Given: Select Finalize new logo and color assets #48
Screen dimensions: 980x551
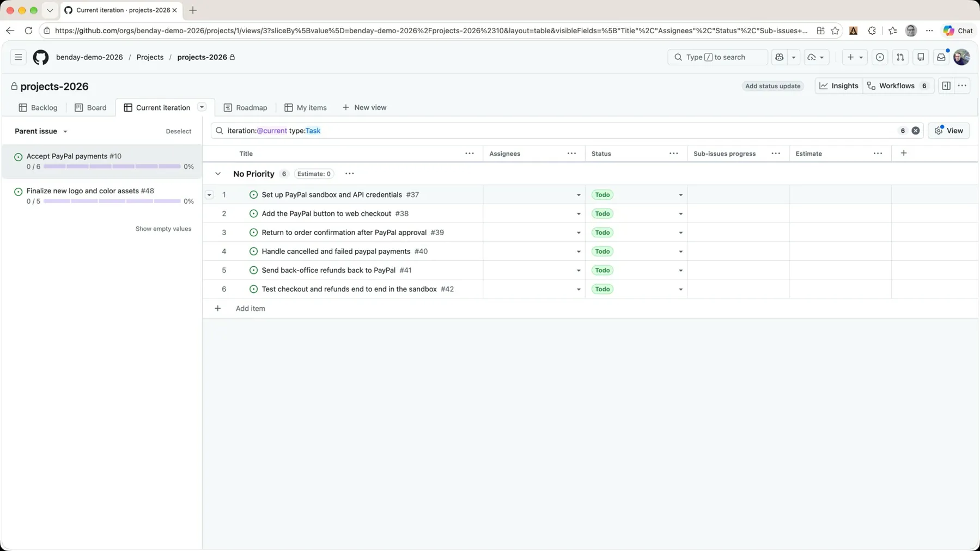Looking at the screenshot, I should tap(102, 196).
